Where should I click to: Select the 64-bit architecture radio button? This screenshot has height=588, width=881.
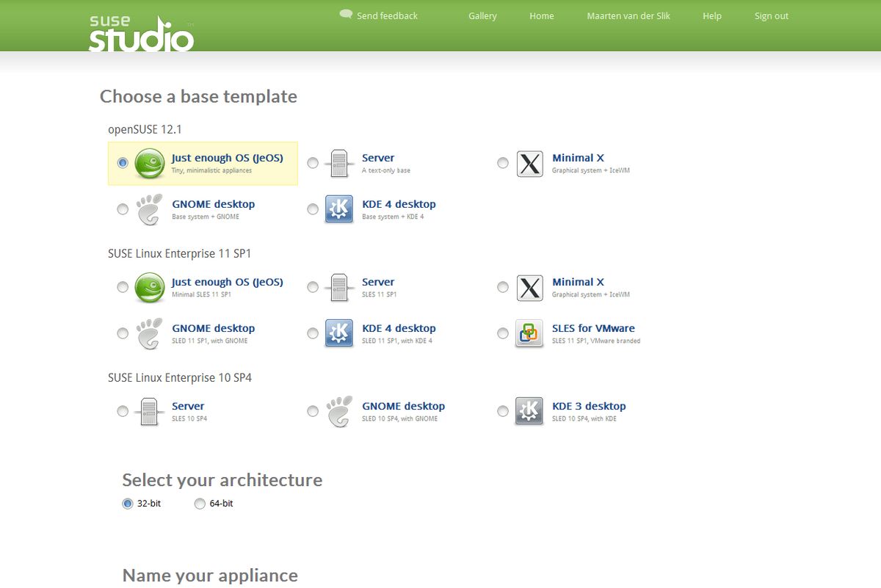tap(200, 504)
